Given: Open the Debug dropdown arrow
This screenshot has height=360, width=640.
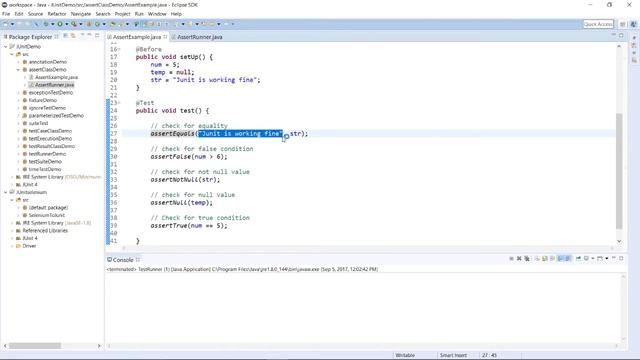Looking at the screenshot, I should tap(53, 24).
